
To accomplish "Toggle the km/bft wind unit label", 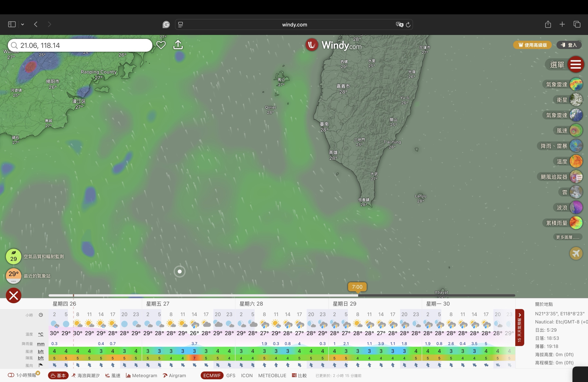I will [41, 351].
